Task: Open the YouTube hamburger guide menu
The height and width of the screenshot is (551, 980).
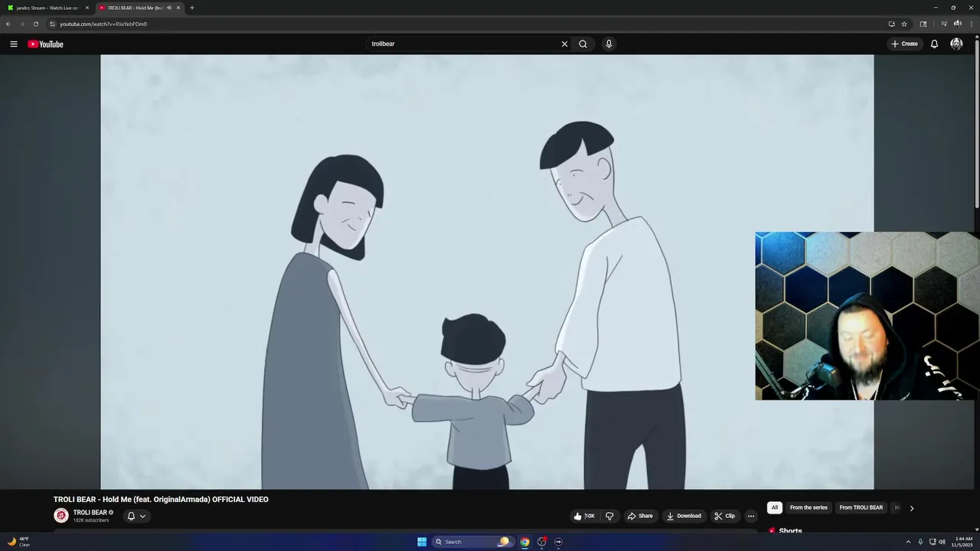Action: (x=14, y=44)
